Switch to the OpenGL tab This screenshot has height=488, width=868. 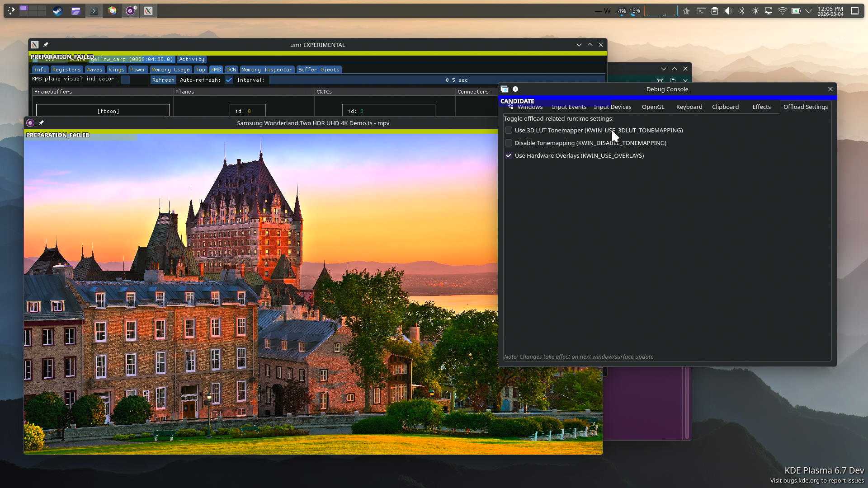653,107
